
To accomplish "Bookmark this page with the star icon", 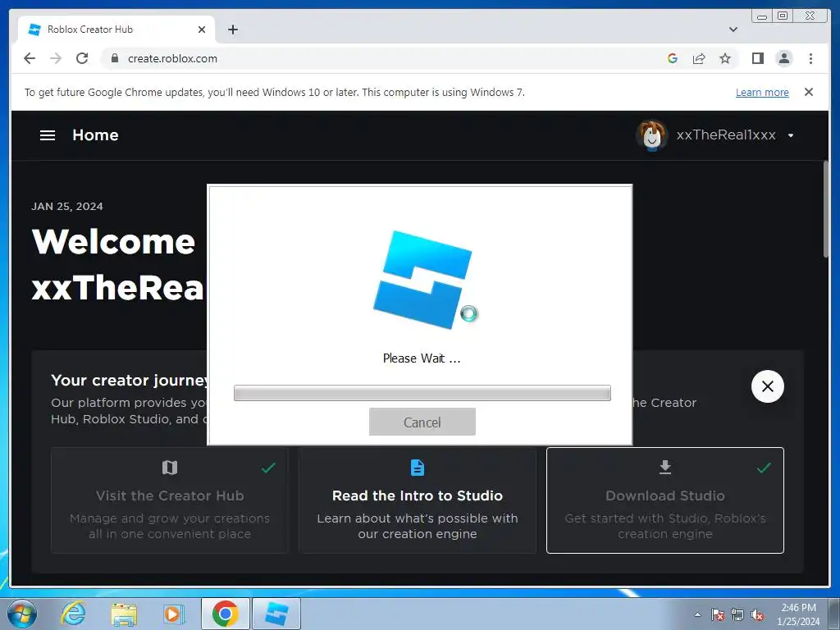I will coord(725,58).
